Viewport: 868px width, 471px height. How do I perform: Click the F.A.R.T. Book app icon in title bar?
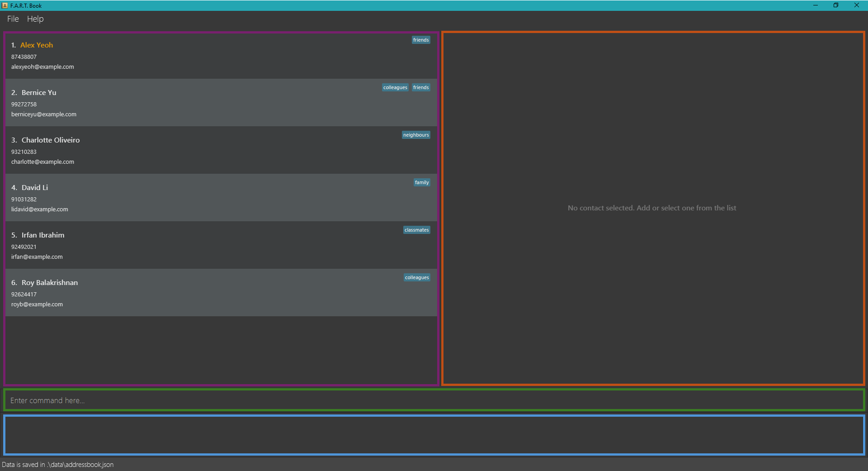pos(5,5)
